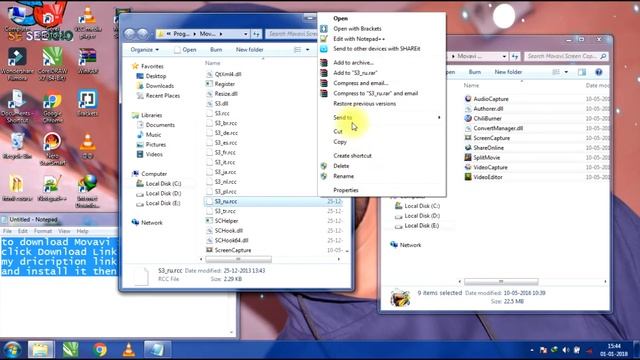This screenshot has width=640, height=360.
Task: Select ConvertManager.dll in right window
Action: [498, 128]
